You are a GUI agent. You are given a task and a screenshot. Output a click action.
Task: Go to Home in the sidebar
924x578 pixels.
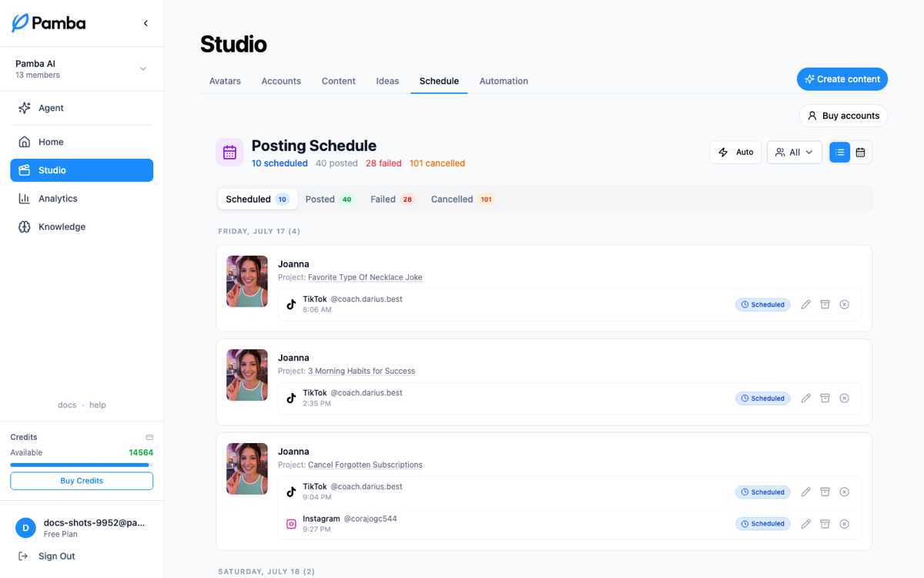pyautogui.click(x=82, y=142)
